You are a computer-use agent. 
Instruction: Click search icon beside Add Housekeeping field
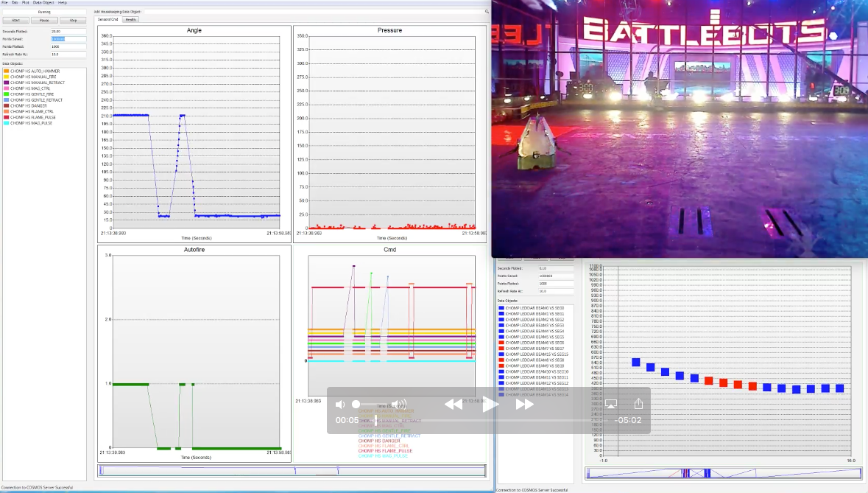pos(487,12)
